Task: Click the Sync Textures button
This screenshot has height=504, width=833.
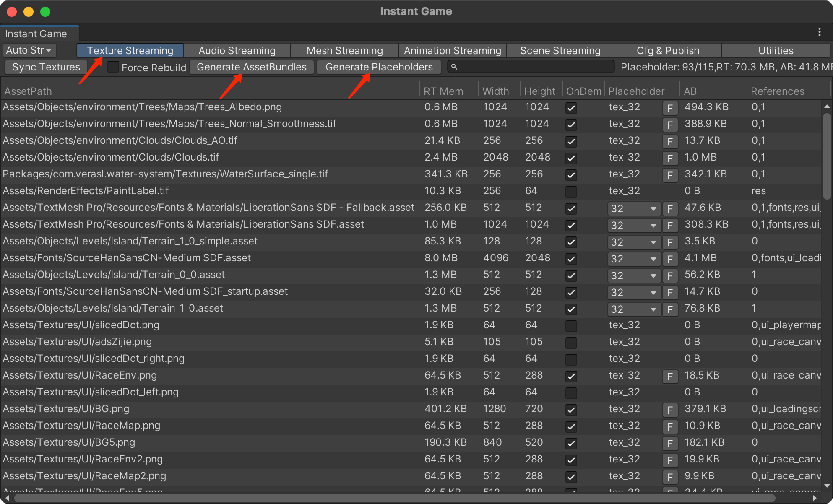Action: pyautogui.click(x=46, y=67)
